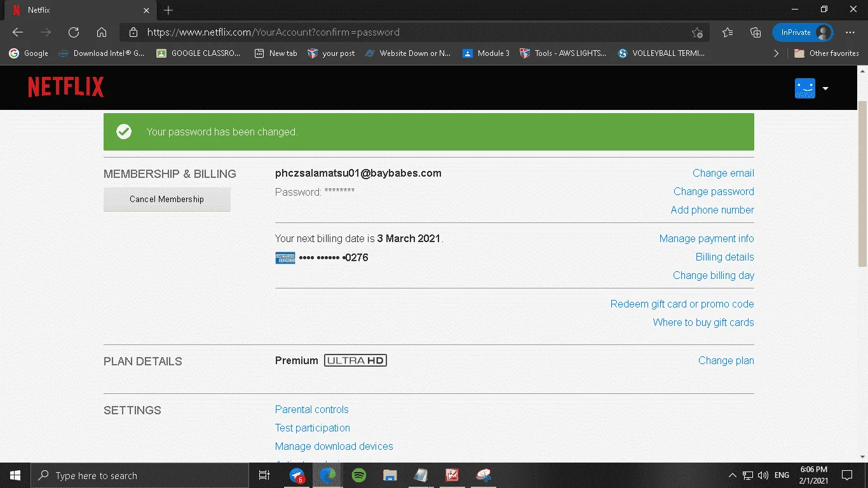Open a new browser tab
The height and width of the screenshot is (488, 868).
(168, 10)
